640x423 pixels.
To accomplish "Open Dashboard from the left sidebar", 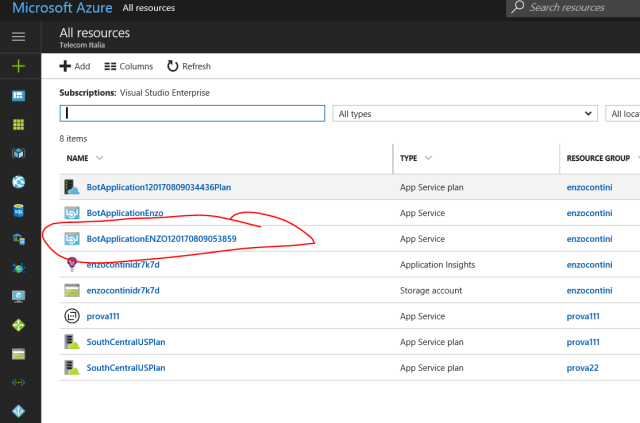I will (18, 95).
